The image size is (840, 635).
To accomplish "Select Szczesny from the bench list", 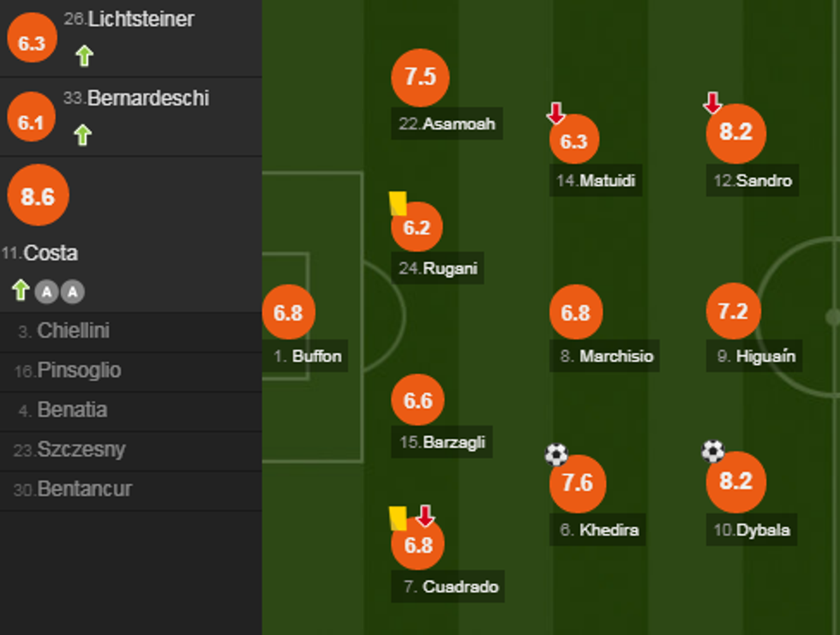I will point(81,450).
